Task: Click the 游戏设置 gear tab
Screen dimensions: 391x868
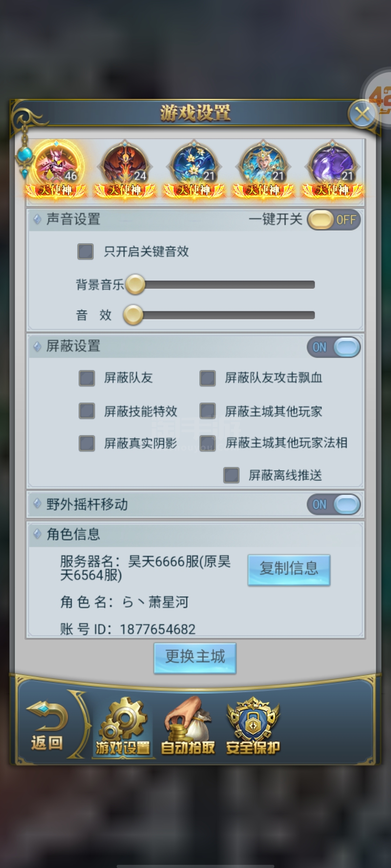Action: pos(123,728)
